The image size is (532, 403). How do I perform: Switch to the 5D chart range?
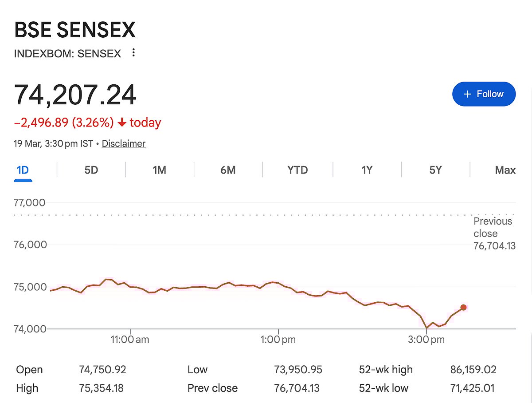tap(91, 170)
